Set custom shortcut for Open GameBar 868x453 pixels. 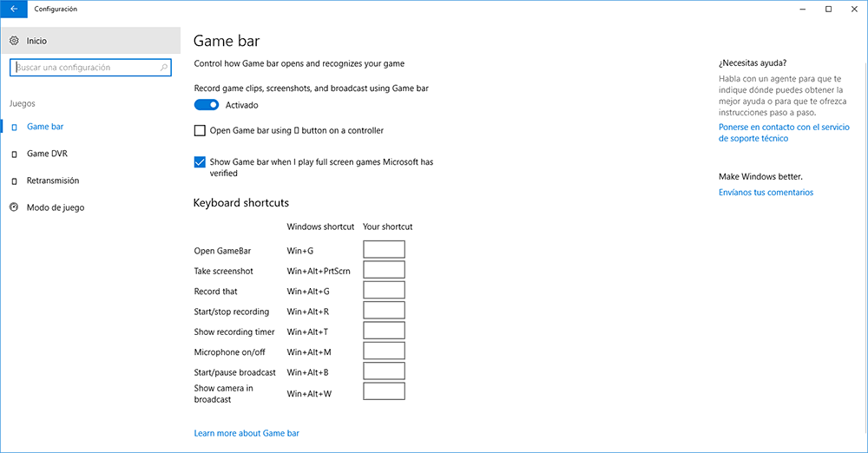click(385, 249)
